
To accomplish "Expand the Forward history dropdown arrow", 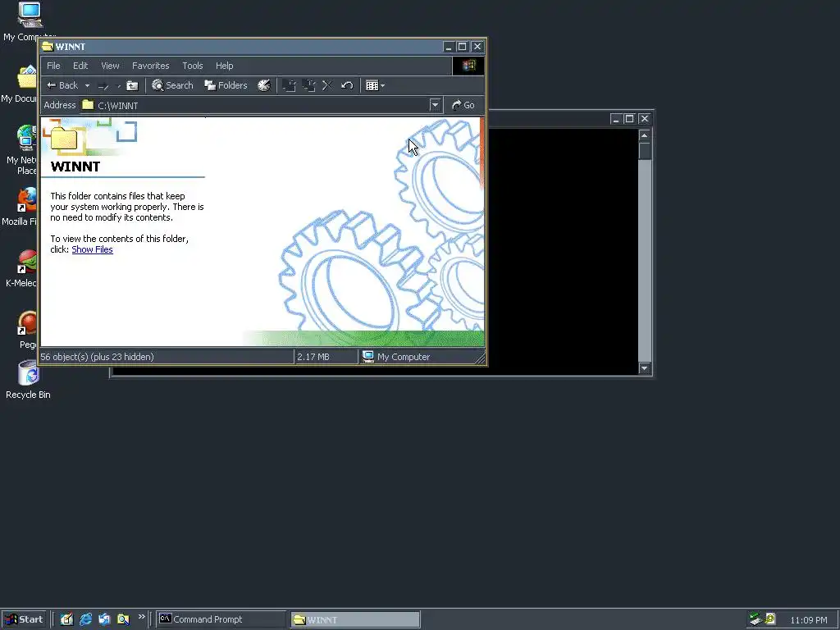I will 119,85.
